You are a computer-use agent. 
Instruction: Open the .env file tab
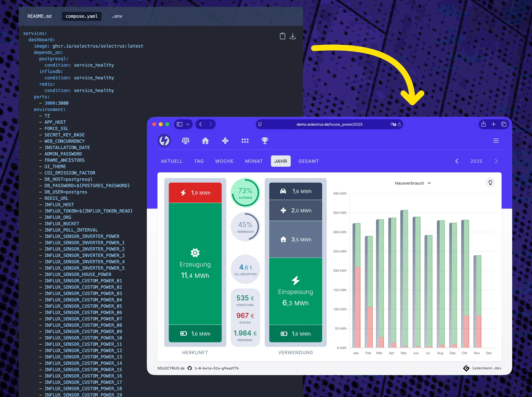tap(117, 16)
